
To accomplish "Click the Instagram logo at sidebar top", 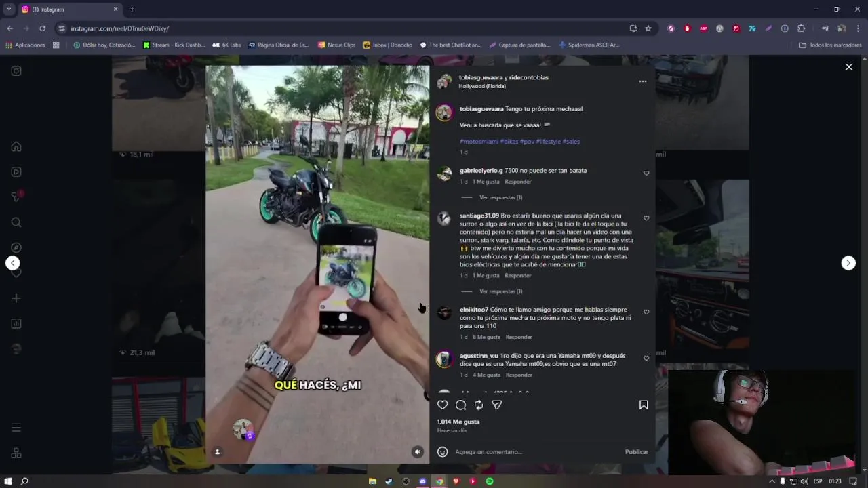I will point(16,70).
